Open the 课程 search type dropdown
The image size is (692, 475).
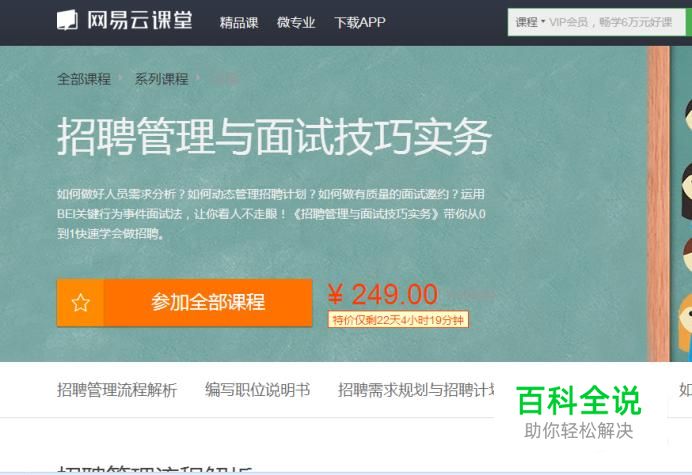pyautogui.click(x=530, y=22)
